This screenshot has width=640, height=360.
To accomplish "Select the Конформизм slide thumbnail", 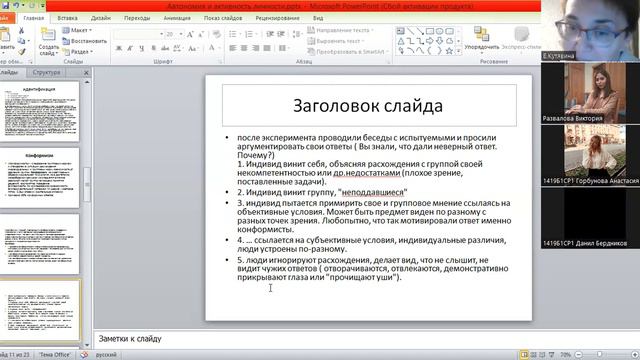I will pos(39,178).
